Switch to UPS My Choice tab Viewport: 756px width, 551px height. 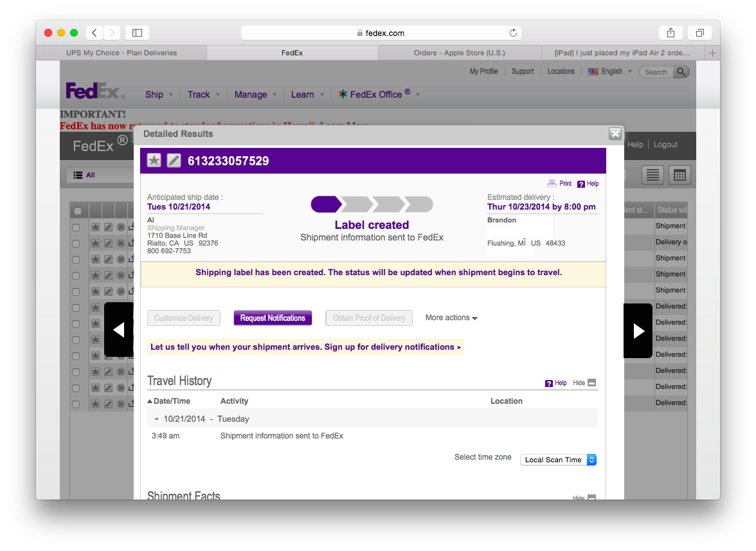click(x=122, y=53)
